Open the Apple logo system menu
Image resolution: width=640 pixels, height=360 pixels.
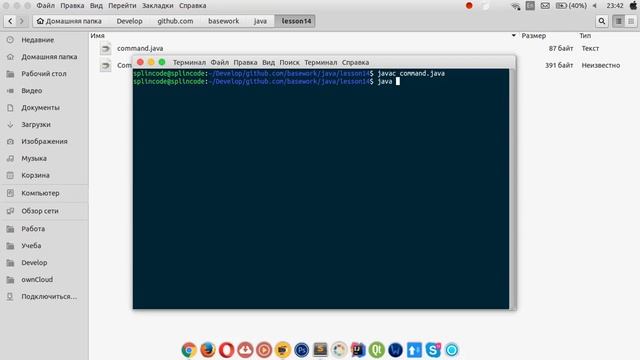633,6
